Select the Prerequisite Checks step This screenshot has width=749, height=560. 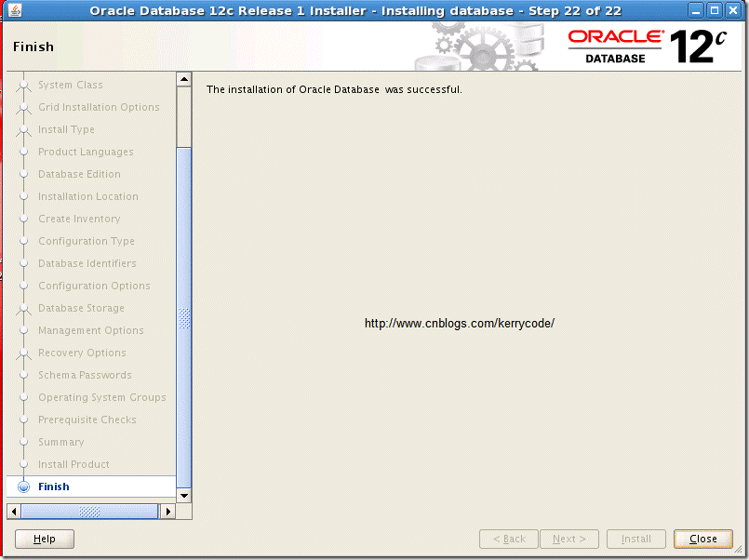[x=87, y=420]
